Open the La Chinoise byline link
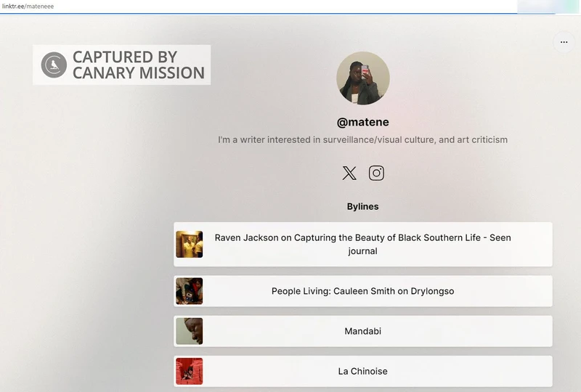581x392 pixels. pyautogui.click(x=363, y=371)
